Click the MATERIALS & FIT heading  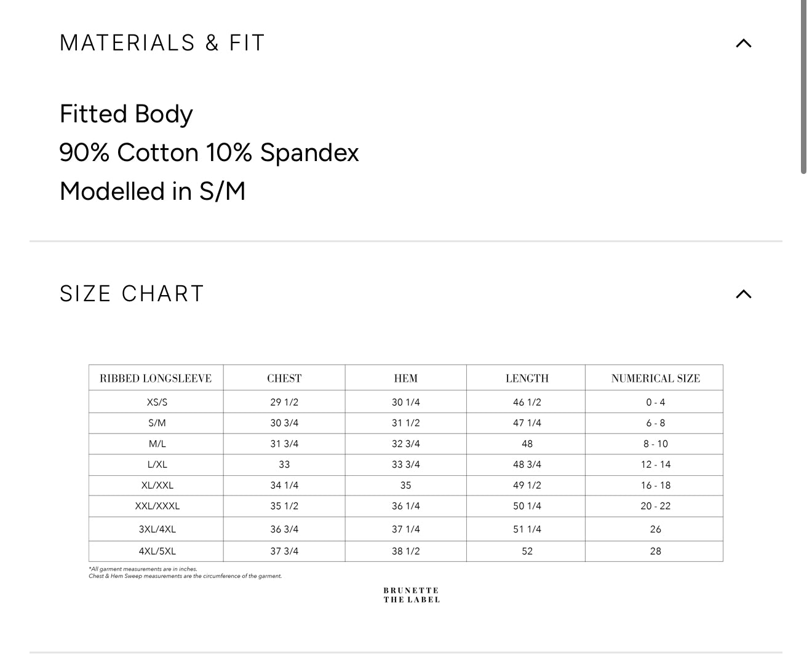162,43
